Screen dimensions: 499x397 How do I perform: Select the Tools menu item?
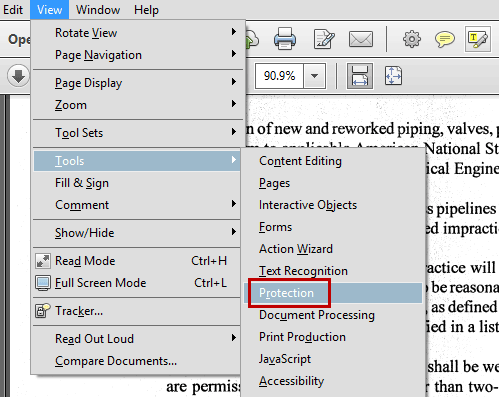tap(137, 161)
